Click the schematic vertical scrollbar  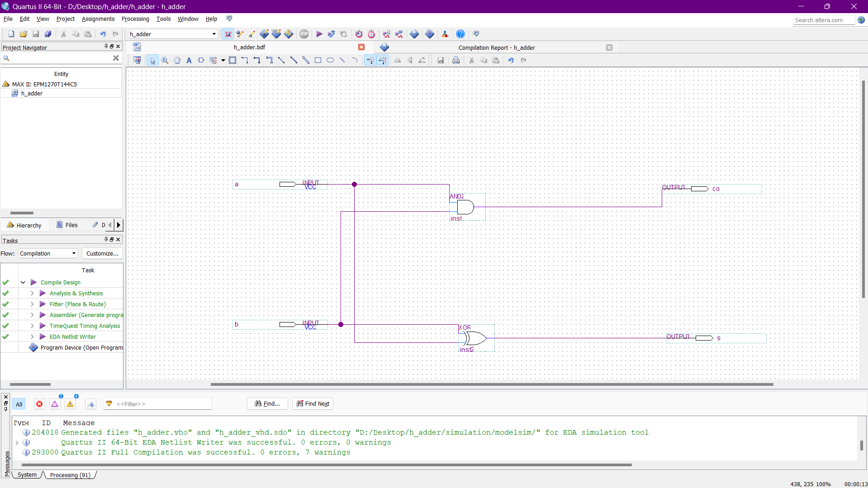click(x=863, y=189)
